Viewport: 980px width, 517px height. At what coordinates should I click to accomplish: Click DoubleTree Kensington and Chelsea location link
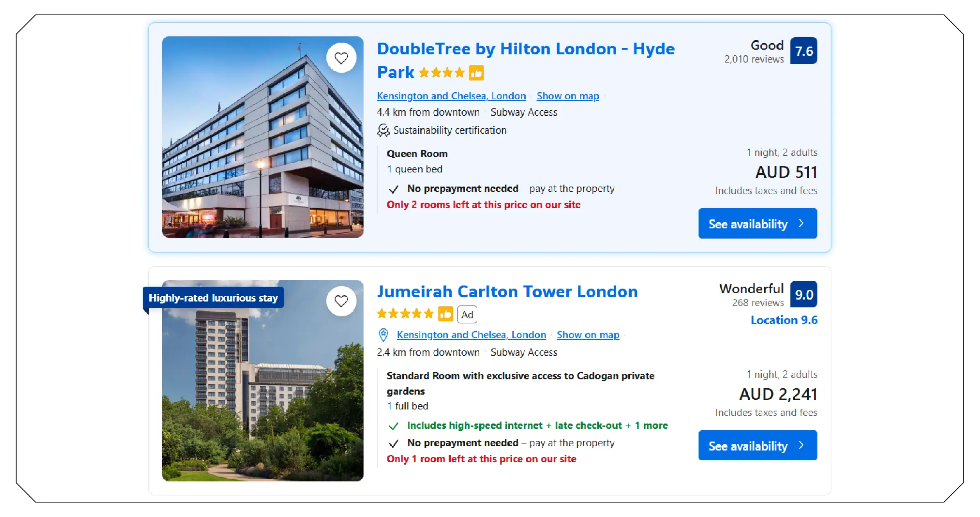coord(451,96)
